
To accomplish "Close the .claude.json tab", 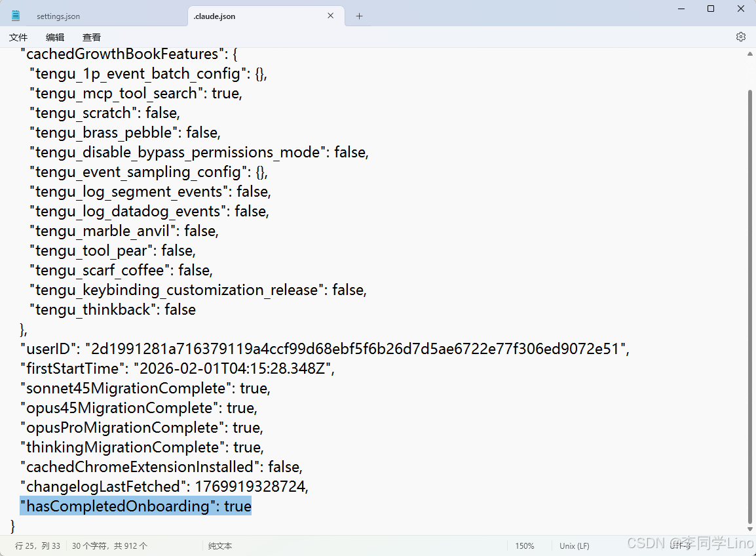I will pos(331,16).
